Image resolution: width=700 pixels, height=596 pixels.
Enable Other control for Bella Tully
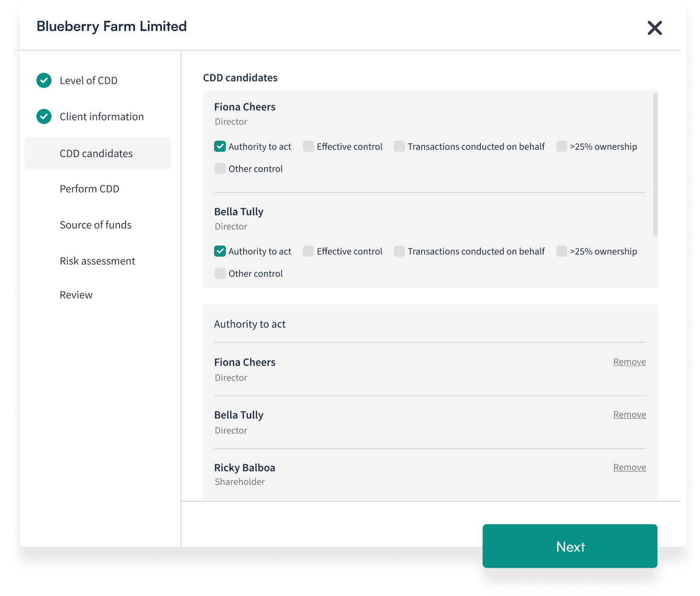pyautogui.click(x=220, y=273)
